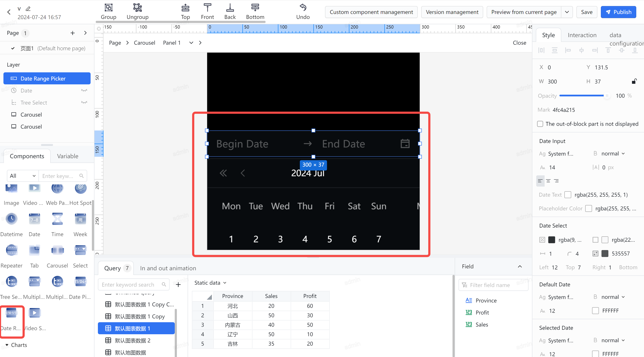
Task: Select the Time component icon
Action: click(x=57, y=219)
